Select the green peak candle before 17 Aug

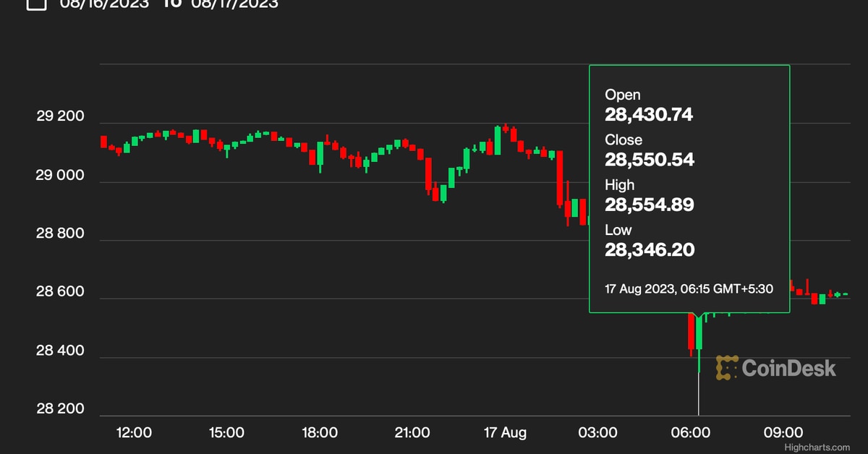(498, 140)
